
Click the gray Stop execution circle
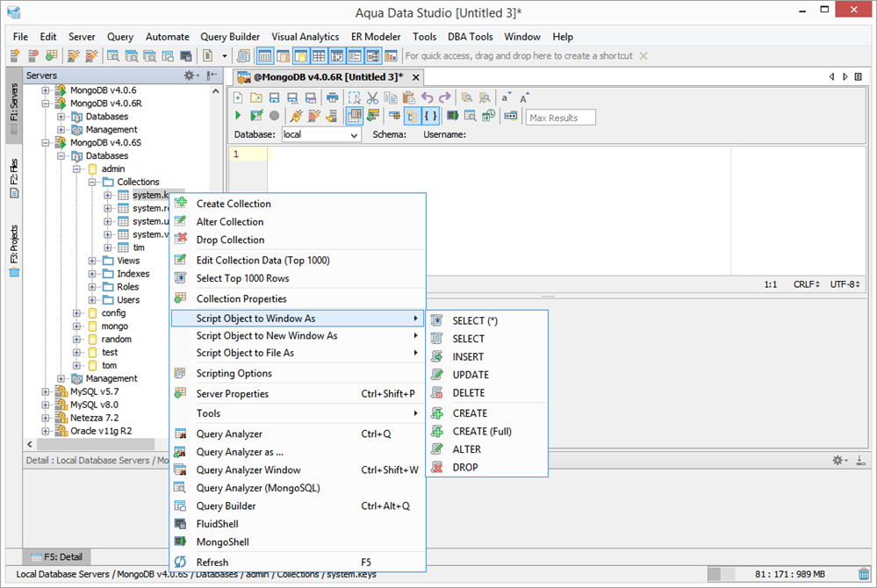coord(274,116)
